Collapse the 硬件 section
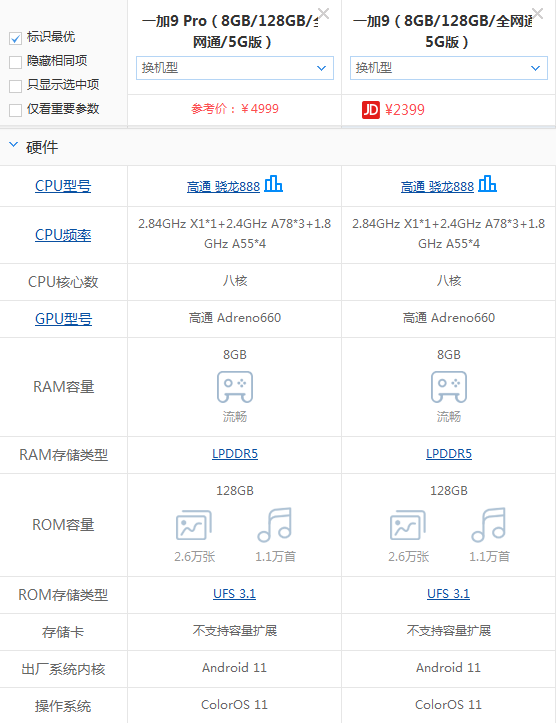556x723 pixels. [x=14, y=145]
